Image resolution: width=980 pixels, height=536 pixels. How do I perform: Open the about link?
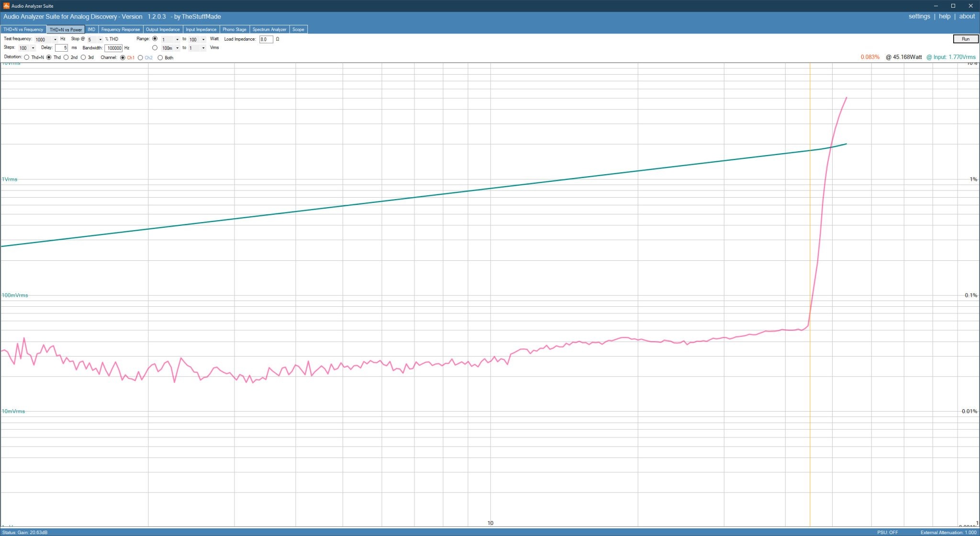[967, 16]
